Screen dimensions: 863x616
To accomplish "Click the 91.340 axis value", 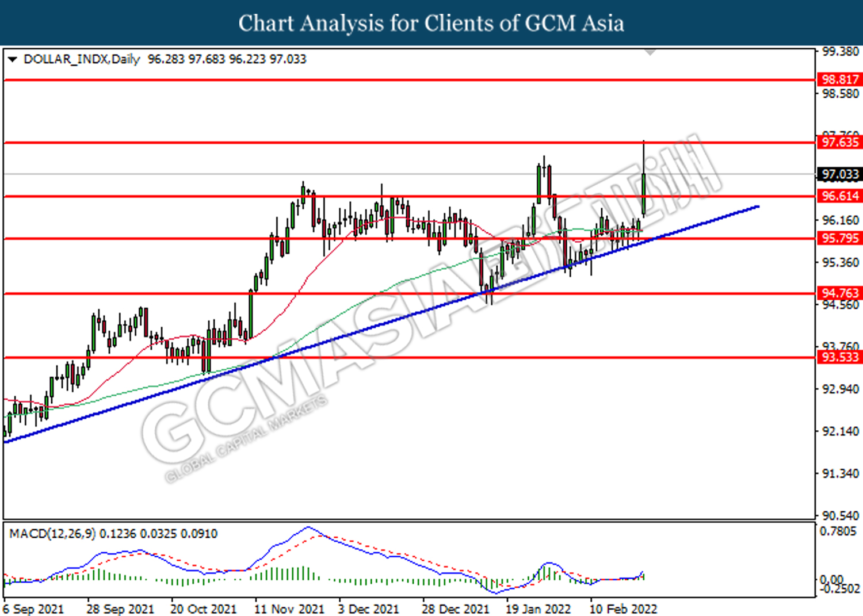I will [840, 473].
